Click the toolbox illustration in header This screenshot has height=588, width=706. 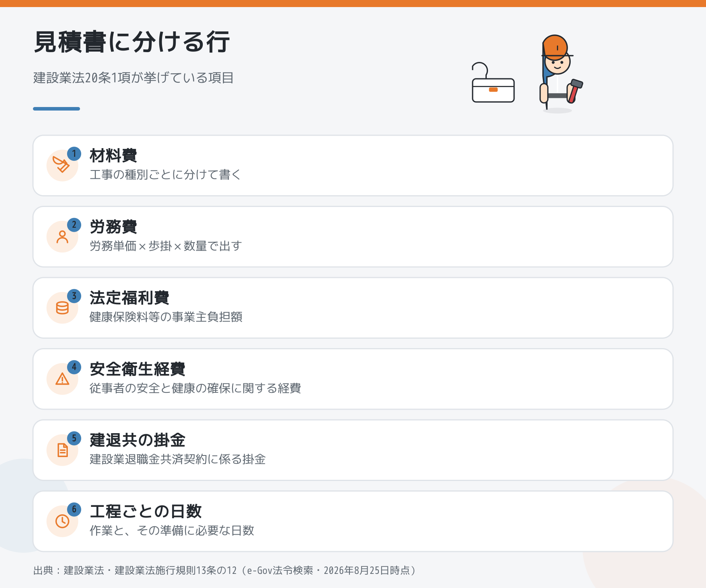(493, 83)
